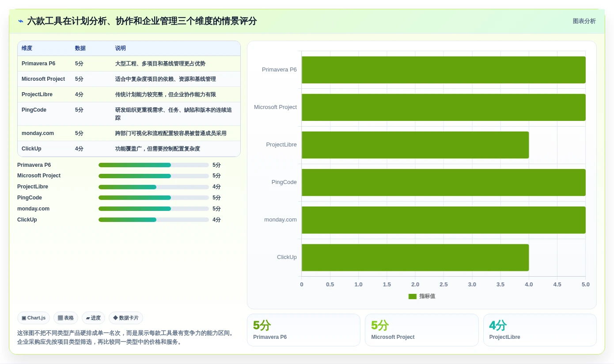Click the 说明 column header
The image size is (614, 364).
(121, 48)
